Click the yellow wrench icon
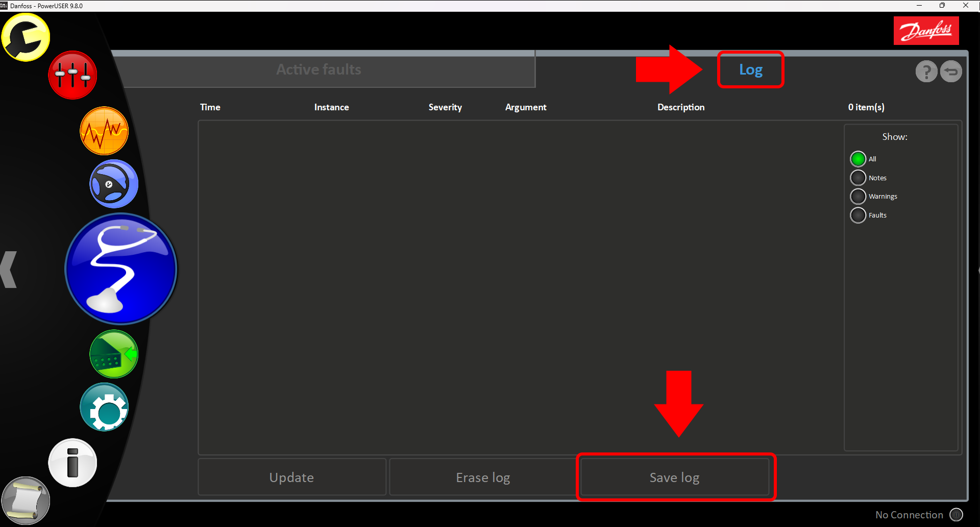The height and width of the screenshot is (527, 980). tap(26, 37)
